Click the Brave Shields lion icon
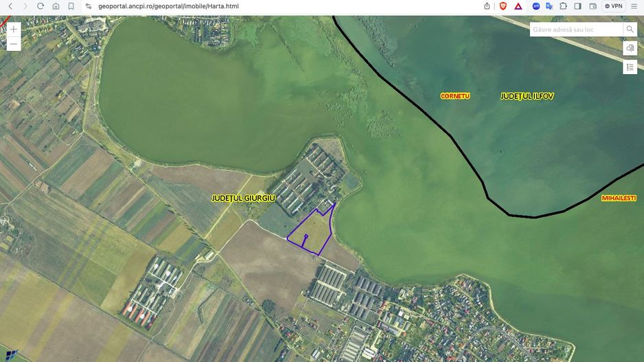 (x=503, y=6)
